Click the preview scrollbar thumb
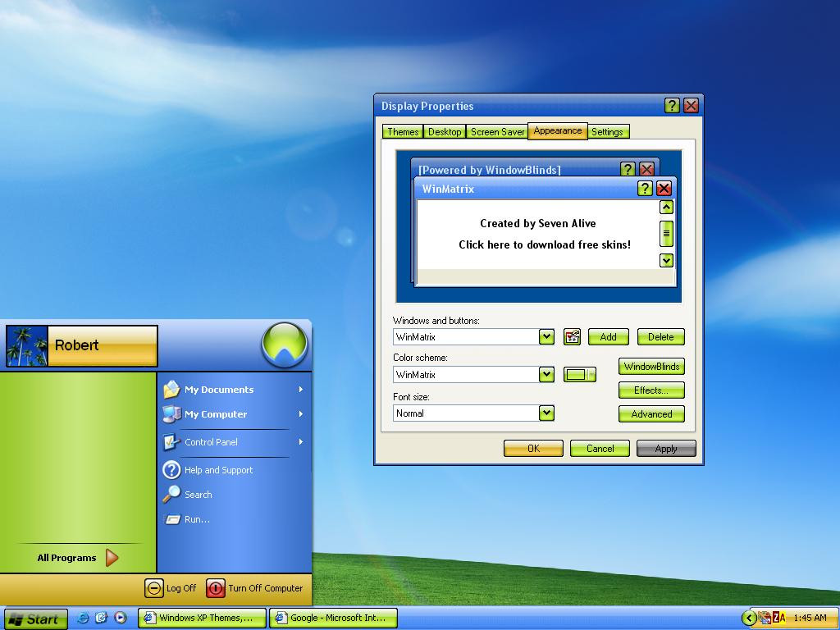 [x=666, y=234]
